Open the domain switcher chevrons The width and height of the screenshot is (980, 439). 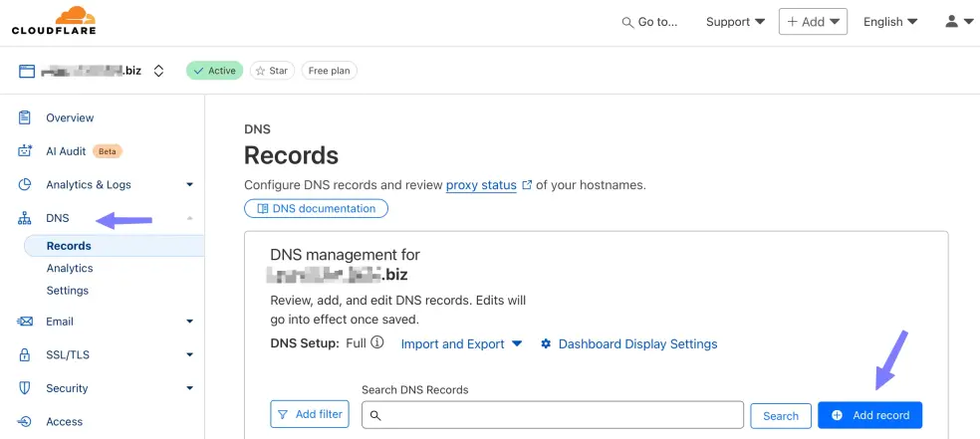pyautogui.click(x=158, y=71)
